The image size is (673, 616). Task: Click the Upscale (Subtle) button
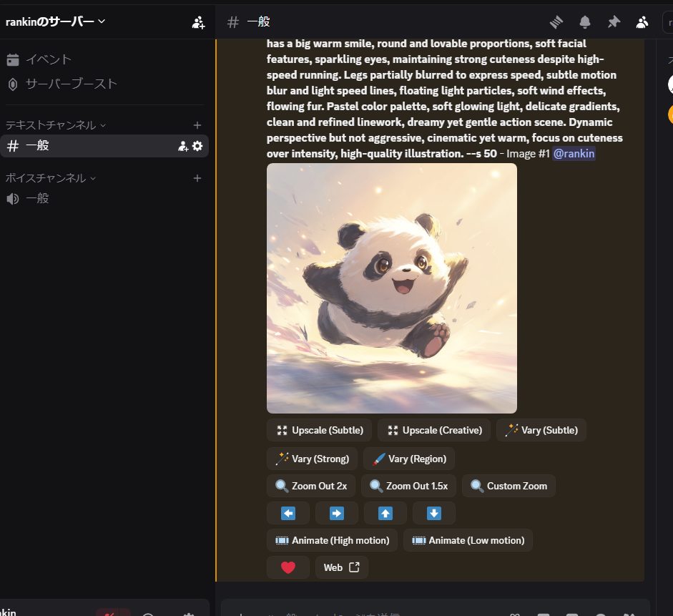coord(319,430)
